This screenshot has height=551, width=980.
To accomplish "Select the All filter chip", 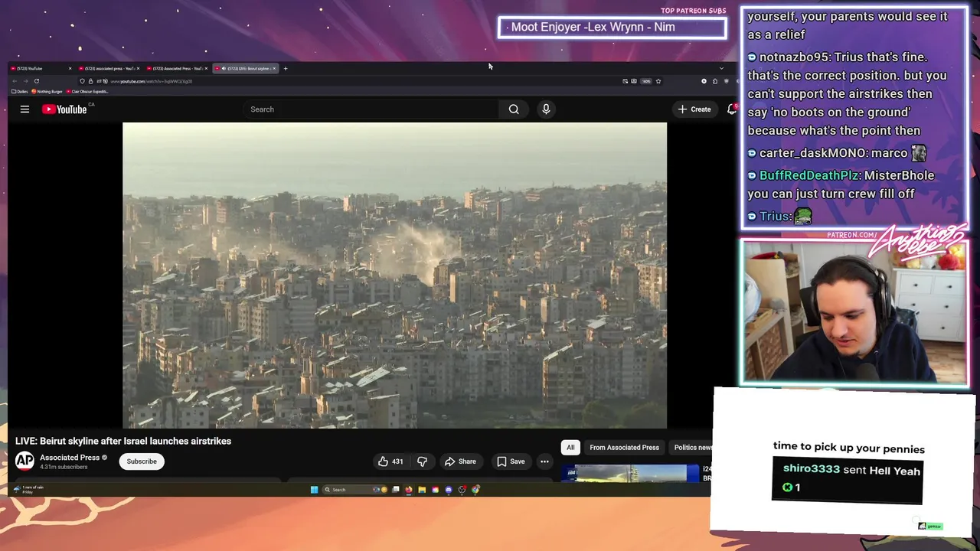I will [x=570, y=448].
